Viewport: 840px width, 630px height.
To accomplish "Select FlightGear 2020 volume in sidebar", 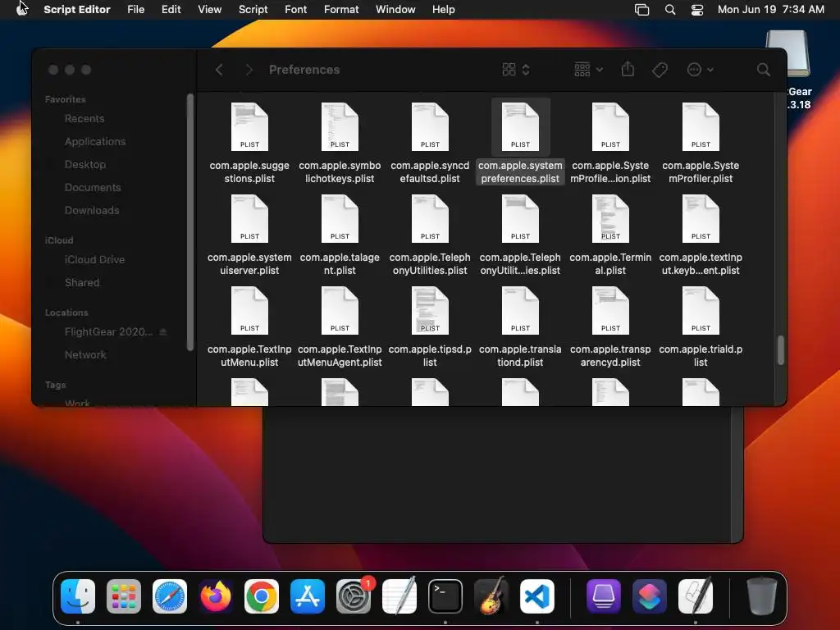I will [x=109, y=332].
